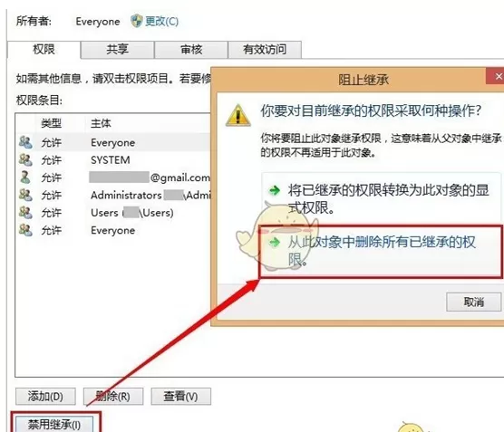Select the @gmail.com principal row
504x432 pixels.
(x=113, y=178)
